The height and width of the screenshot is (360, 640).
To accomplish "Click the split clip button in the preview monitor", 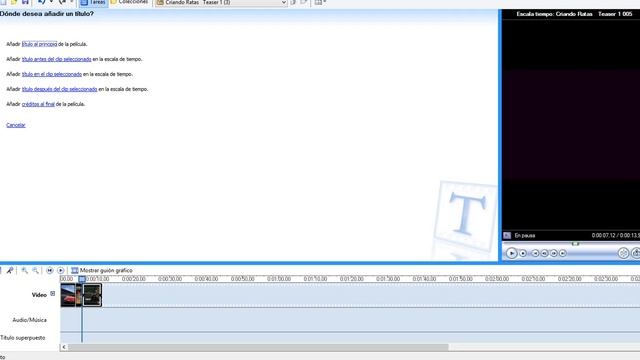I will (623, 253).
